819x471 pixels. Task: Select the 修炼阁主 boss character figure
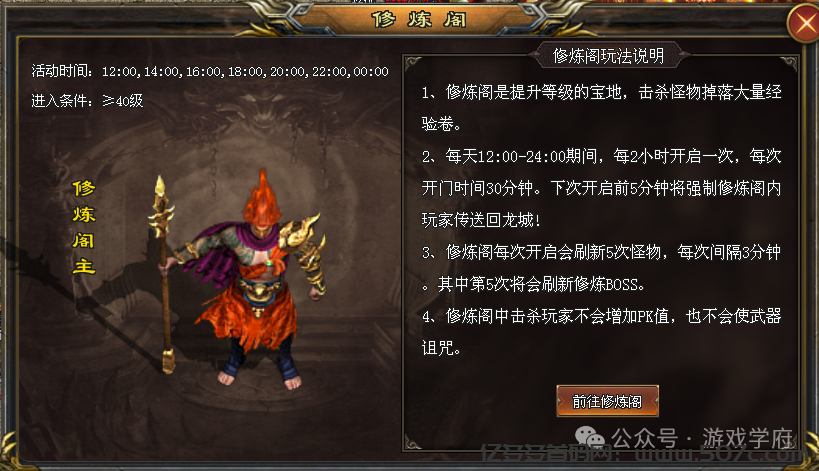(243, 279)
